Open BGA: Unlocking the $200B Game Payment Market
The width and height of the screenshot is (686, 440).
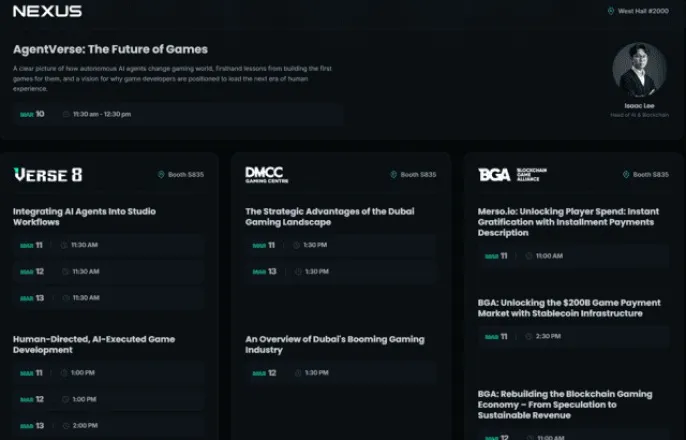[569, 308]
